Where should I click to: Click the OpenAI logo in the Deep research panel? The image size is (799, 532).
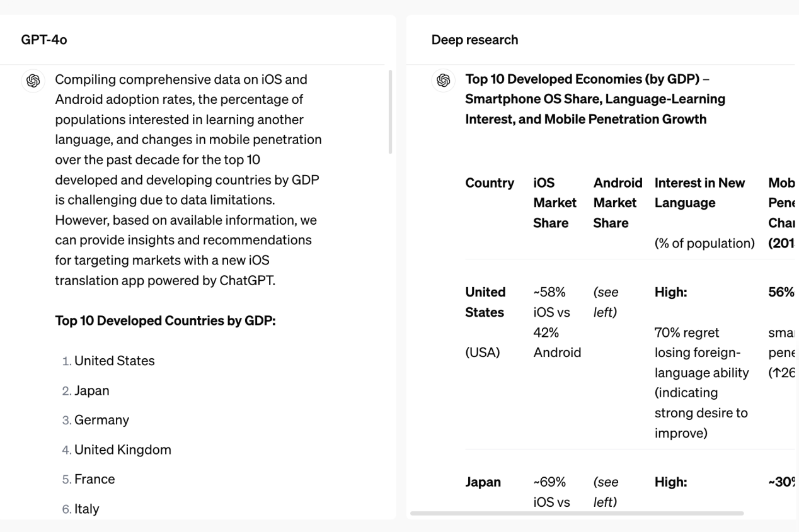tap(443, 81)
